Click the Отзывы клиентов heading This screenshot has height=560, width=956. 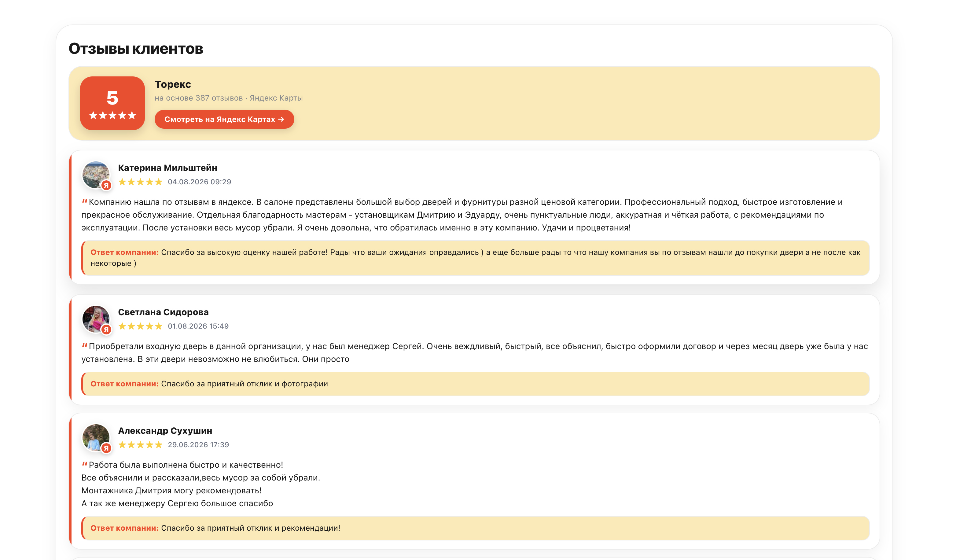click(x=136, y=49)
